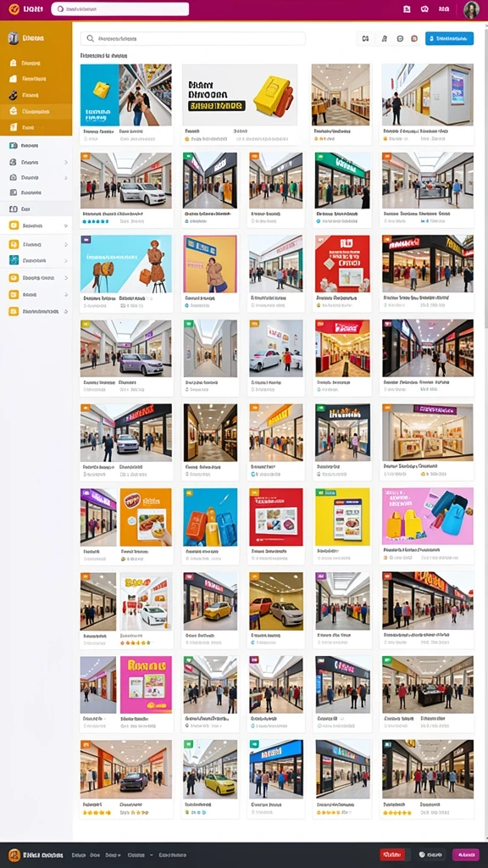488x868 pixels.
Task: Open the speech bubble icon in content toolbar
Action: pyautogui.click(x=400, y=39)
